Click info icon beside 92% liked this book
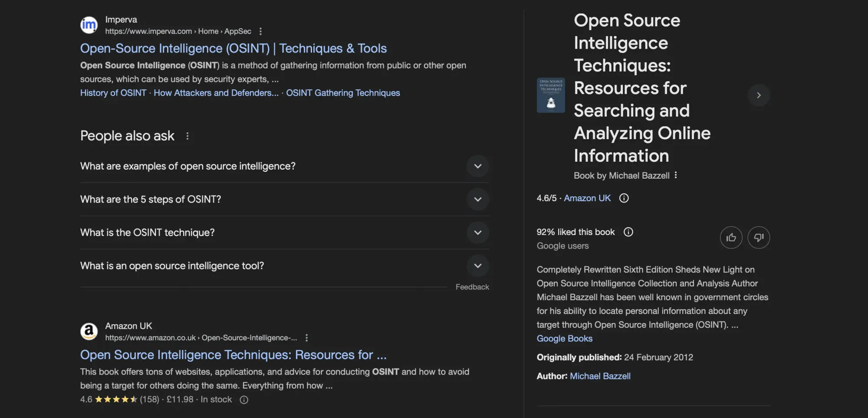Screen dimensions: 868x418 (628, 232)
